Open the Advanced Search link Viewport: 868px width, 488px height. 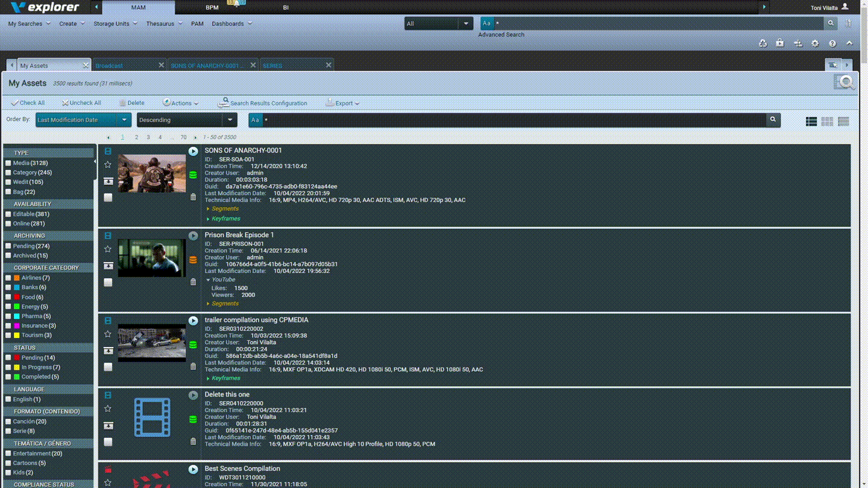pyautogui.click(x=501, y=34)
